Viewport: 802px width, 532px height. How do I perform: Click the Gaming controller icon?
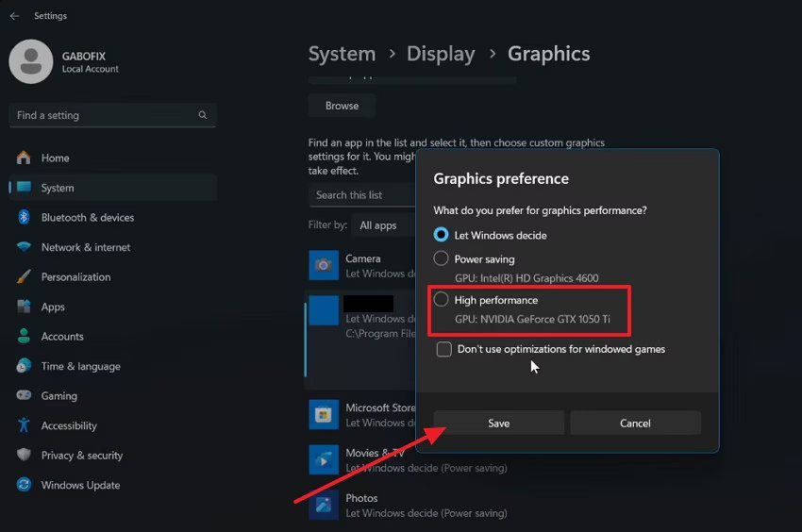(24, 395)
